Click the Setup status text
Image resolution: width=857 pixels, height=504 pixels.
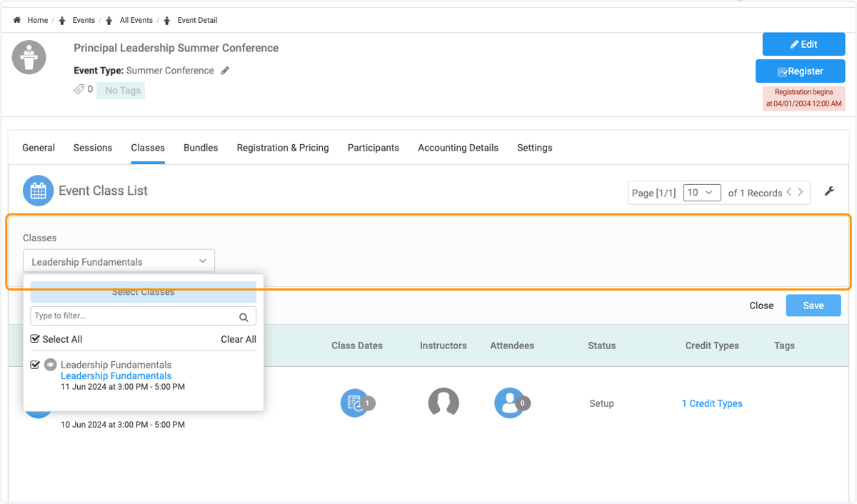(x=601, y=403)
